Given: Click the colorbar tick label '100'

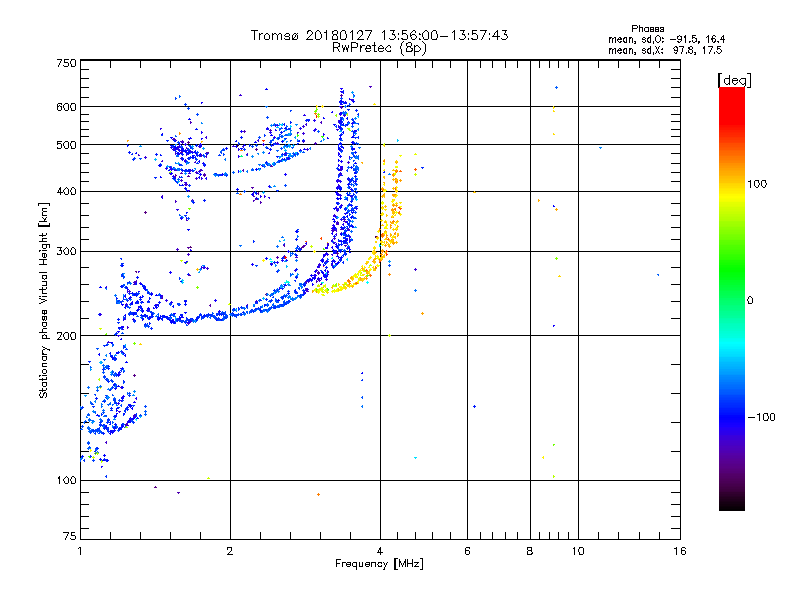Looking at the screenshot, I should click(x=757, y=184).
